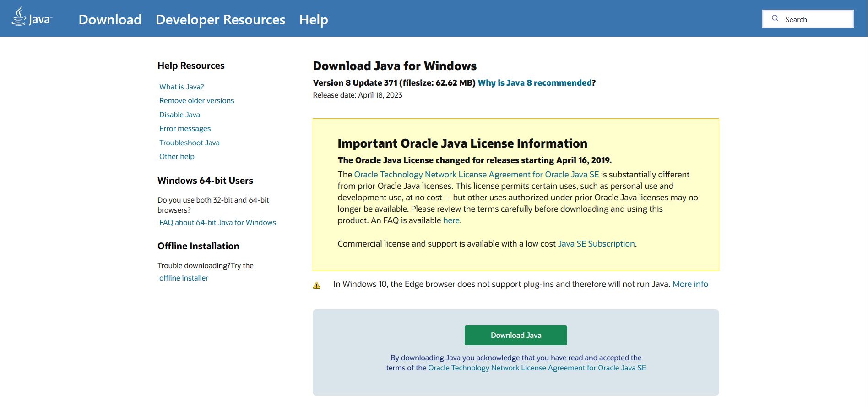Viewport: 868px width, 407px height.
Task: Select the Other help link
Action: [177, 156]
